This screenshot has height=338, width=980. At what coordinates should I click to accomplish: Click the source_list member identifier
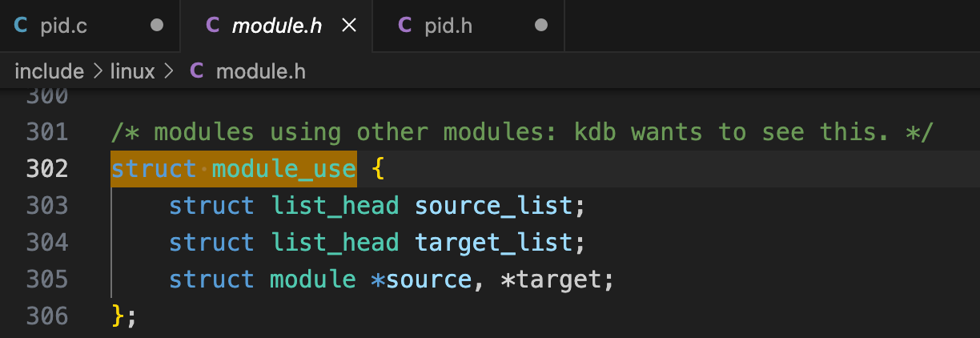pyautogui.click(x=494, y=206)
